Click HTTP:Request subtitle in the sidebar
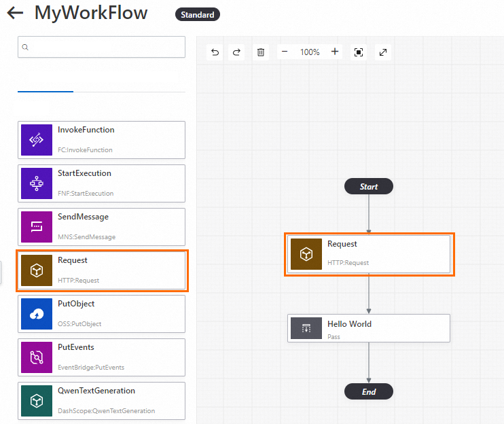The height and width of the screenshot is (424, 504). point(78,281)
